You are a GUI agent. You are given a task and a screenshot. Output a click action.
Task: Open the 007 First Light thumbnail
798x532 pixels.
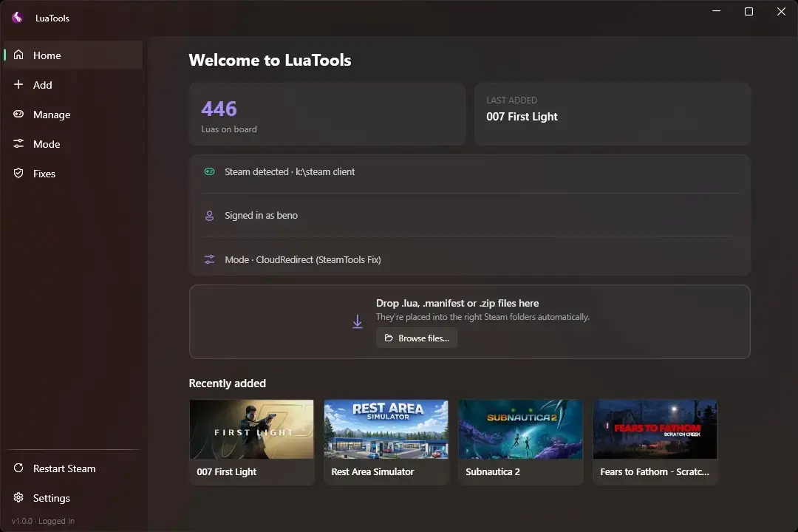click(251, 429)
